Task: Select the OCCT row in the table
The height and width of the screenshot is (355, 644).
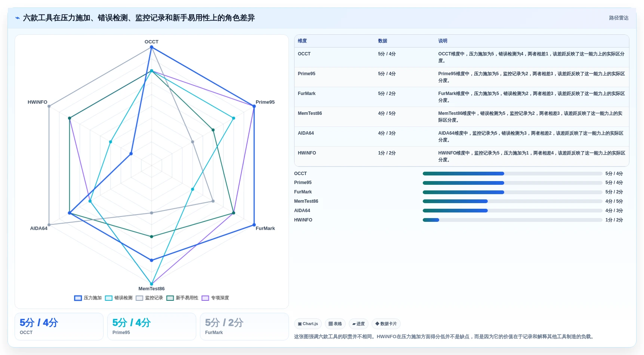Action: coord(462,57)
